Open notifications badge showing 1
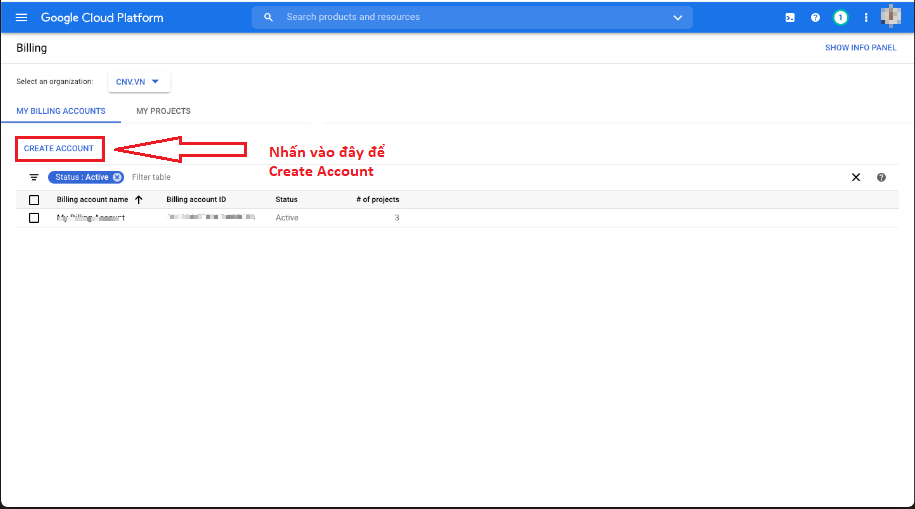The height and width of the screenshot is (509, 915). click(x=840, y=18)
